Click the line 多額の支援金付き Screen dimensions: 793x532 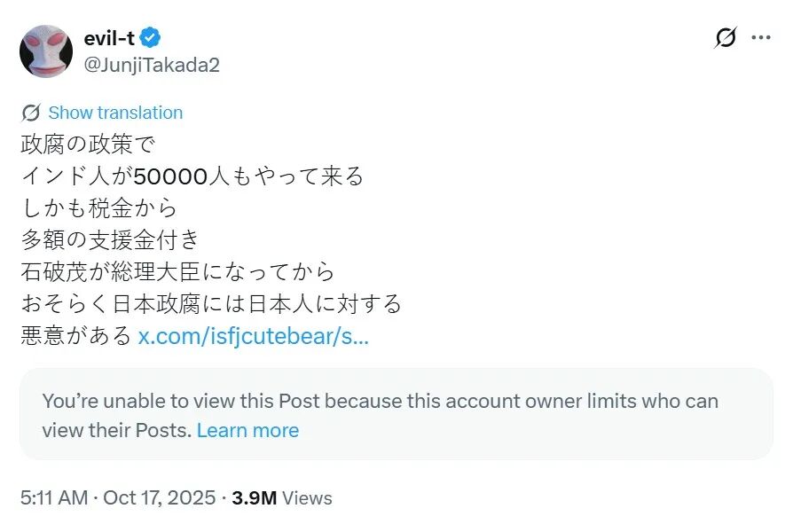tap(109, 240)
